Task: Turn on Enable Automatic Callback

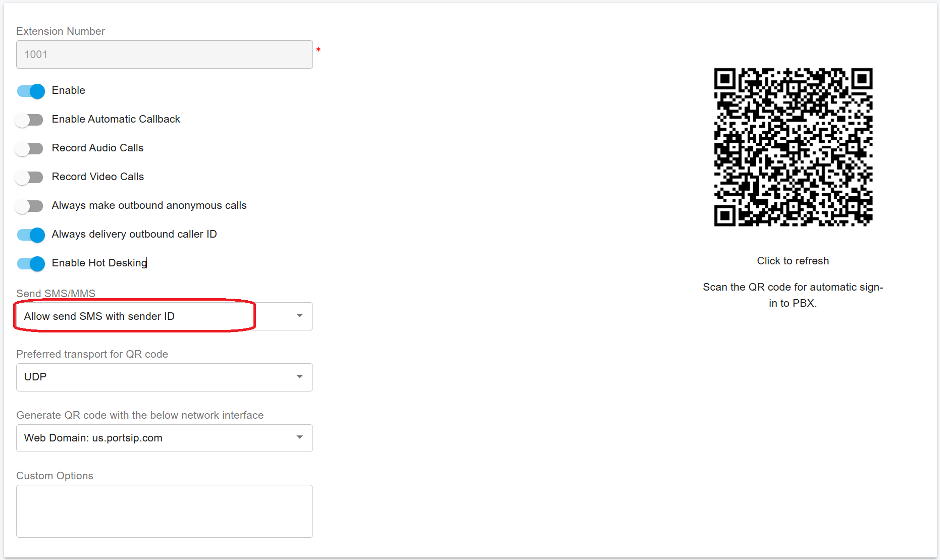Action: tap(29, 120)
